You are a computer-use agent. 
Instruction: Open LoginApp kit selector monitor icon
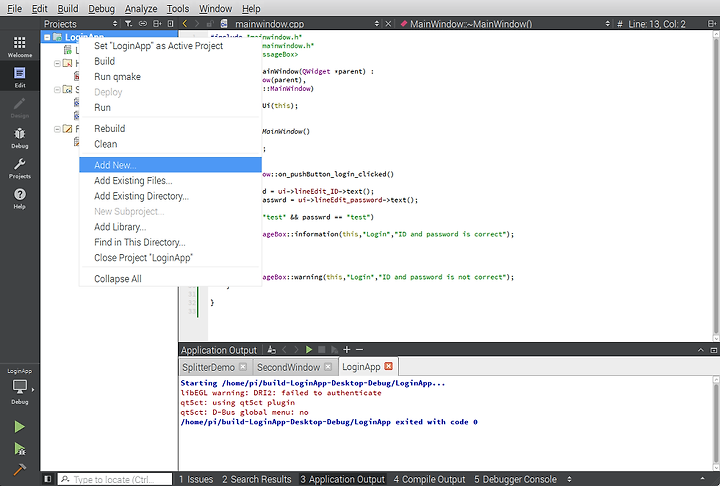pyautogui.click(x=20, y=386)
